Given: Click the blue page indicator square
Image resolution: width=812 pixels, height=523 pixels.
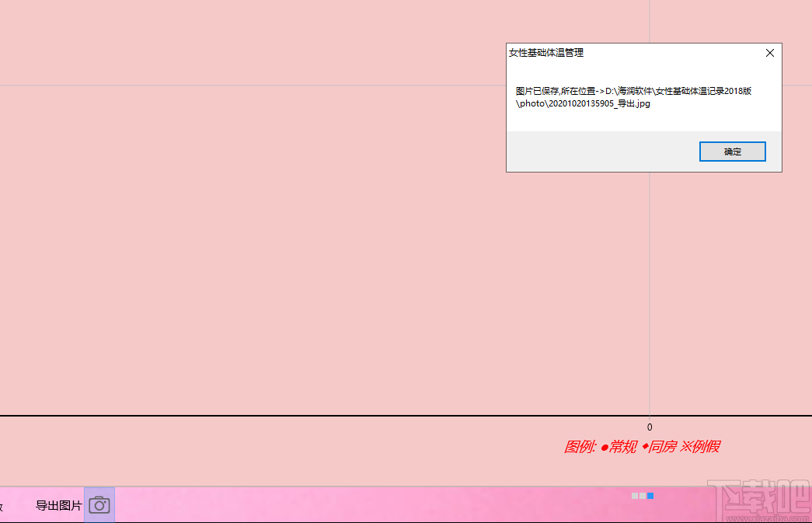Looking at the screenshot, I should [x=650, y=496].
